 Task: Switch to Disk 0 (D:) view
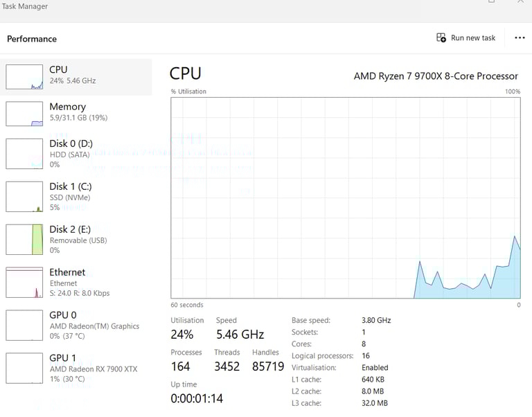pyautogui.click(x=76, y=154)
